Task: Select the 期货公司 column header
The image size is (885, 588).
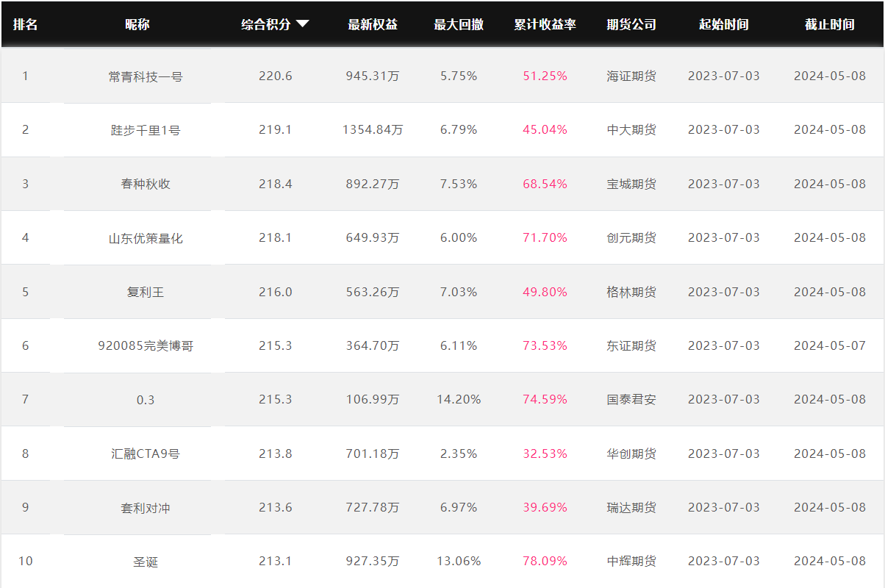Action: click(631, 24)
